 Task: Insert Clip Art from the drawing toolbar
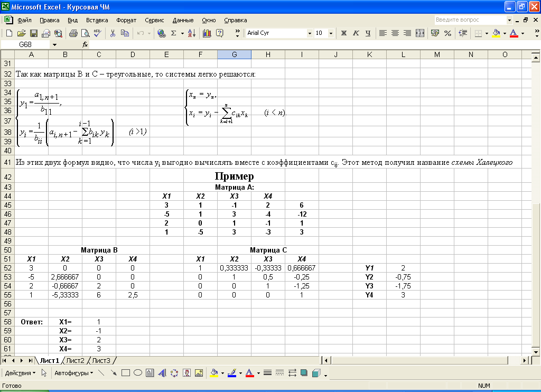(x=186, y=372)
